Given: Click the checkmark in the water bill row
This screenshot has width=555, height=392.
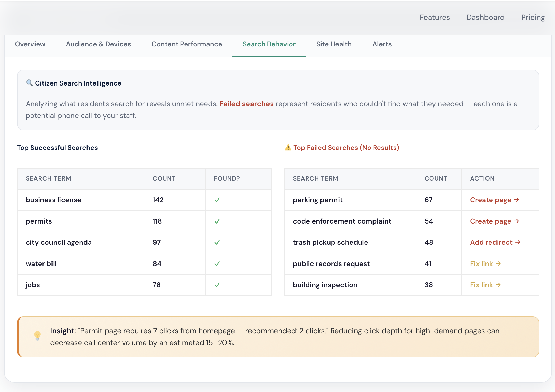Looking at the screenshot, I should pos(217,264).
